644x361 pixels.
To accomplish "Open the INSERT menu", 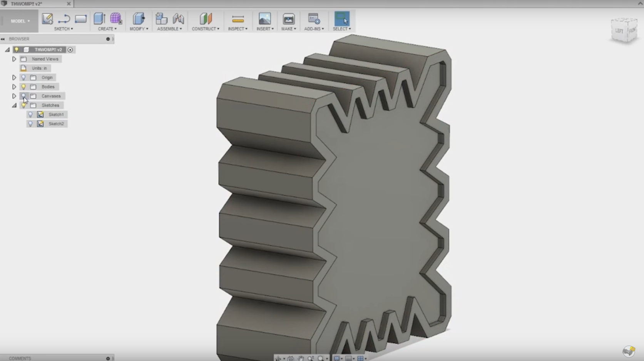I will pyautogui.click(x=265, y=29).
